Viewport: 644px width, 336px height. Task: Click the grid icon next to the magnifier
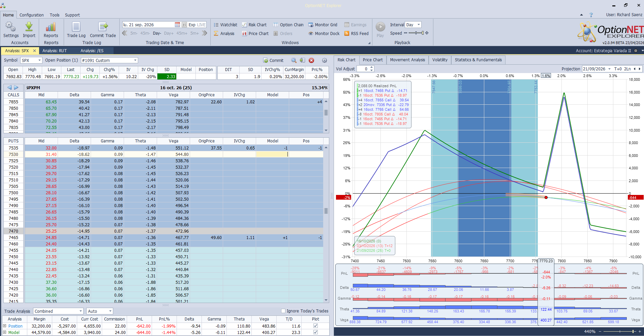point(303,60)
